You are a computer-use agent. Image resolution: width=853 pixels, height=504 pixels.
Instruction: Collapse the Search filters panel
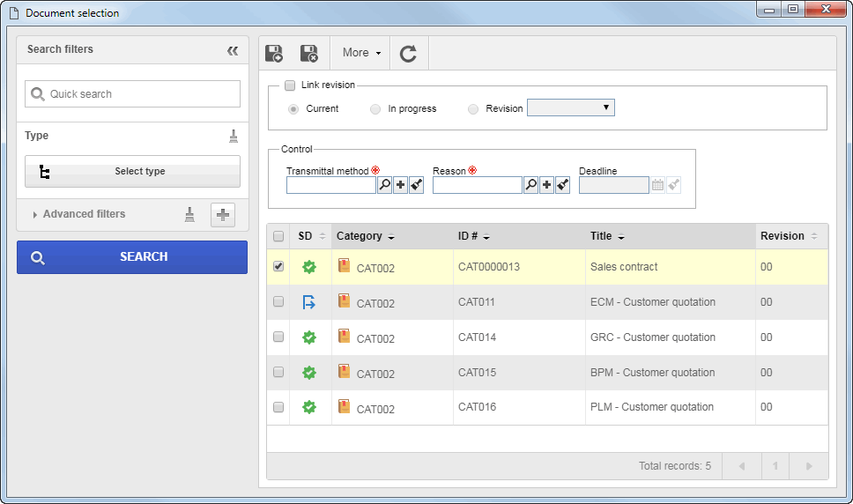(x=233, y=50)
